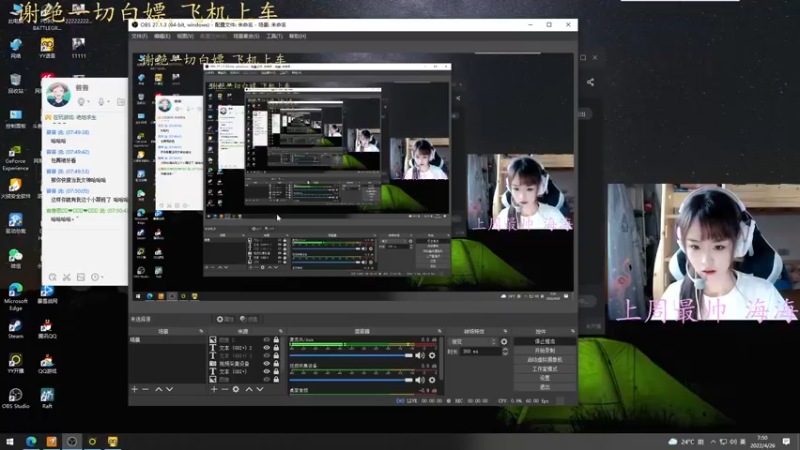Pop out the Controls dock via its header icon
Image resolution: width=800 pixels, height=450 pixels.
pyautogui.click(x=572, y=331)
